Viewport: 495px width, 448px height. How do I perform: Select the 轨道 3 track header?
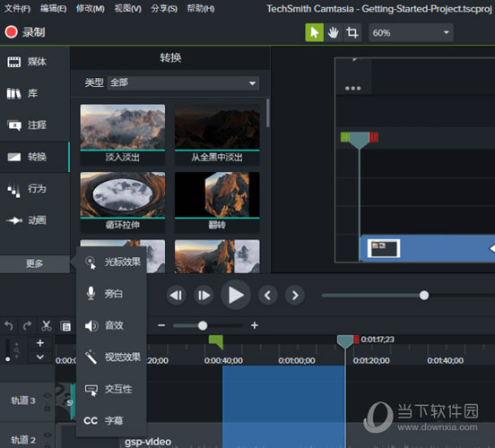[x=28, y=402]
